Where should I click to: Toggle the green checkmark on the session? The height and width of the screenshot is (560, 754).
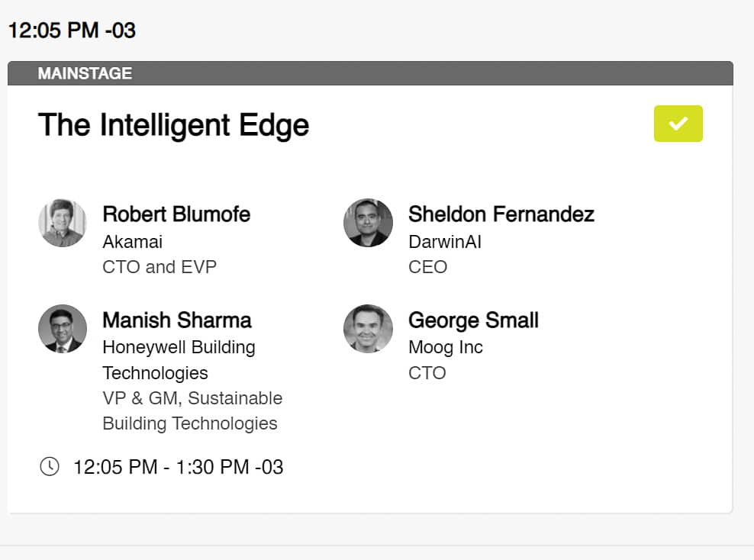tap(678, 124)
